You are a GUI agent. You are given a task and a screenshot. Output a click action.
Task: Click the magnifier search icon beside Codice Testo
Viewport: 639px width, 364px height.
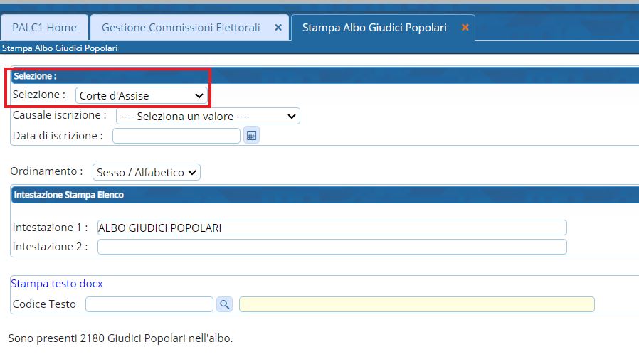(x=224, y=304)
